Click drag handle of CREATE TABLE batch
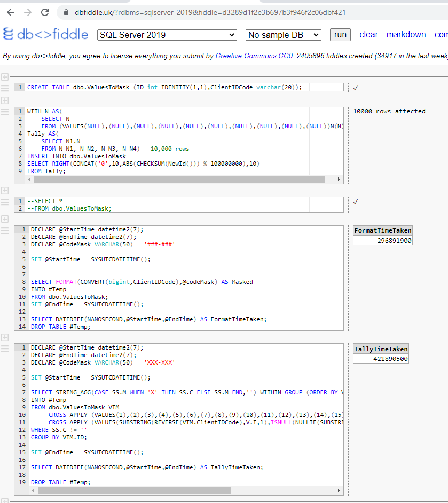448x503 pixels. click(x=4, y=88)
